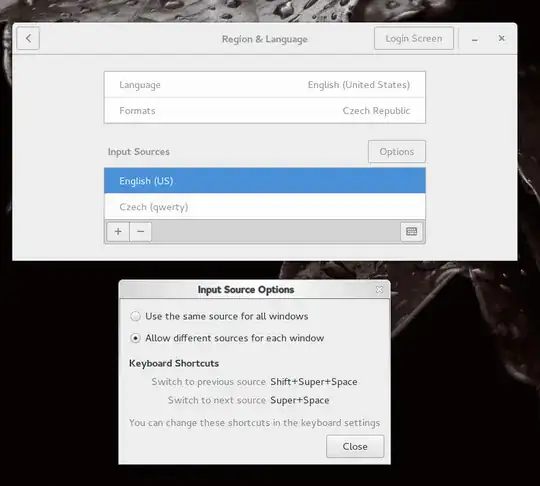
Task: Open input sources Options button
Action: (x=397, y=152)
